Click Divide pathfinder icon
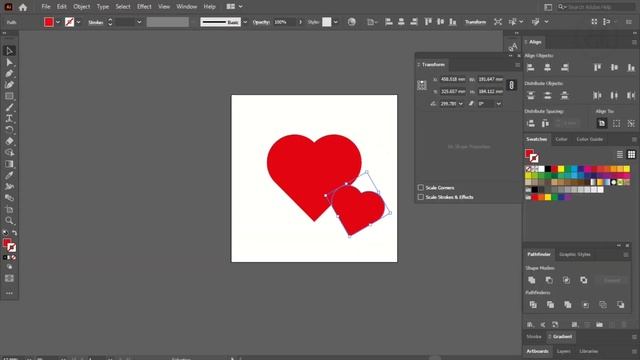This screenshot has height=360, width=640. click(533, 304)
